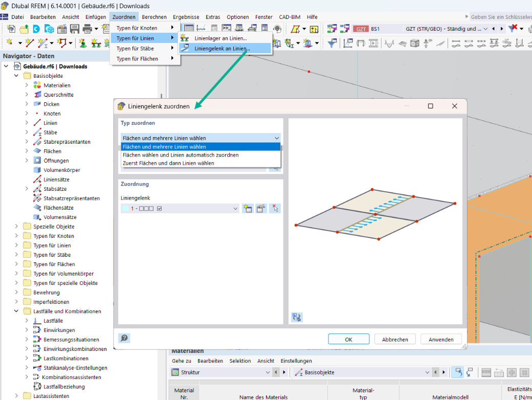Click the new member tool icon
Screen dimensions: 532x400
point(42,43)
